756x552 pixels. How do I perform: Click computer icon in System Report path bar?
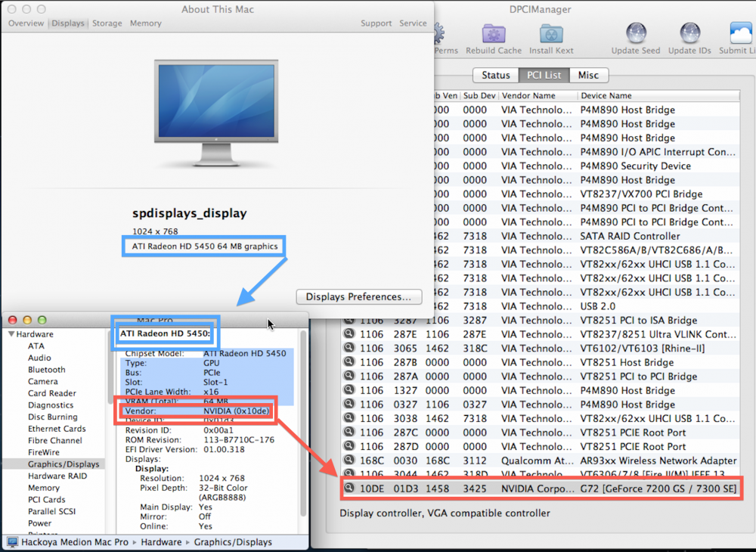tap(13, 542)
